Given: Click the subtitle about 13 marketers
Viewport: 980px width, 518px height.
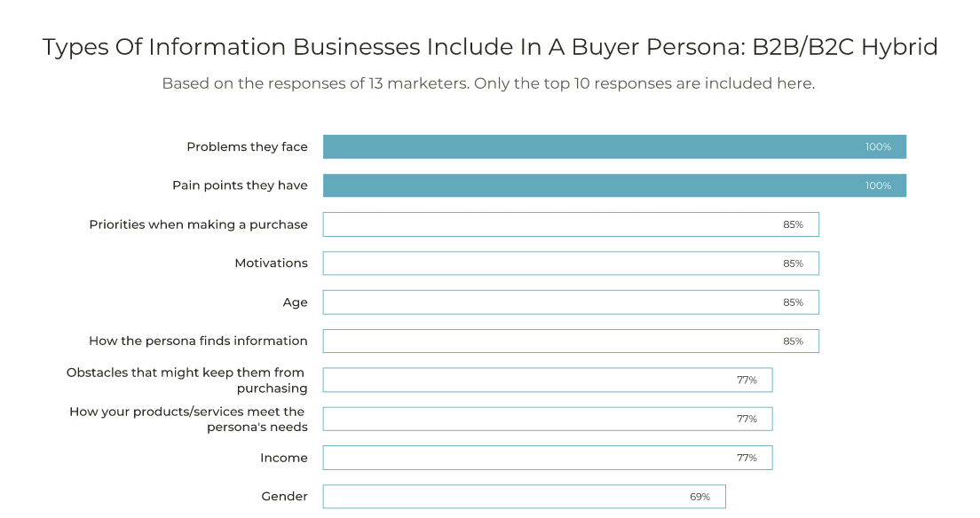Looking at the screenshot, I should click(x=488, y=83).
